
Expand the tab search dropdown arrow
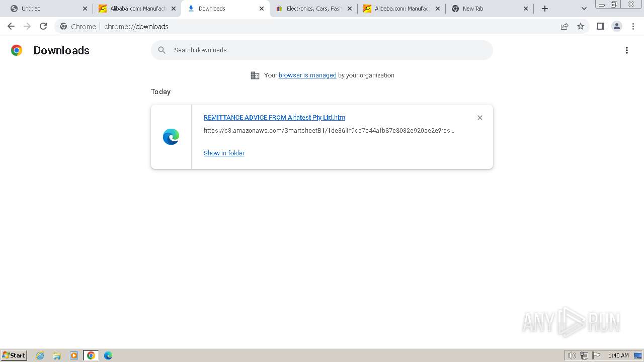(584, 9)
